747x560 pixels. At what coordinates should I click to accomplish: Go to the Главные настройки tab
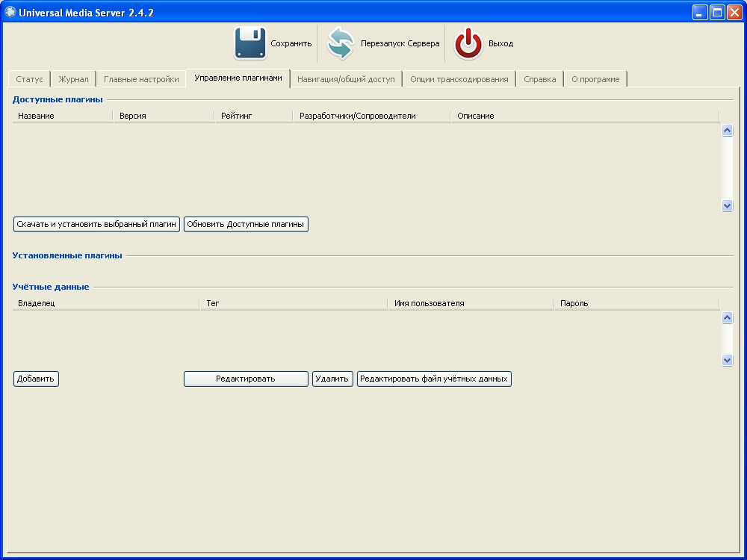coord(141,79)
